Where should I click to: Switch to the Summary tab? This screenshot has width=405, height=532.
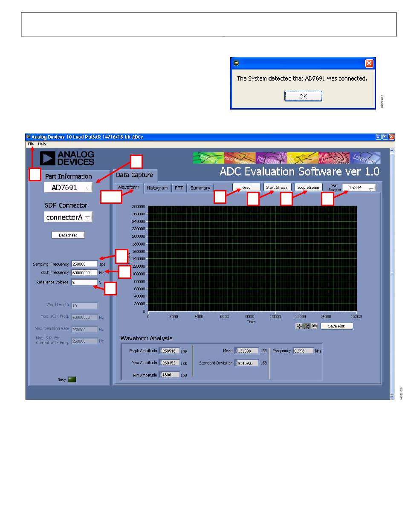[x=200, y=188]
